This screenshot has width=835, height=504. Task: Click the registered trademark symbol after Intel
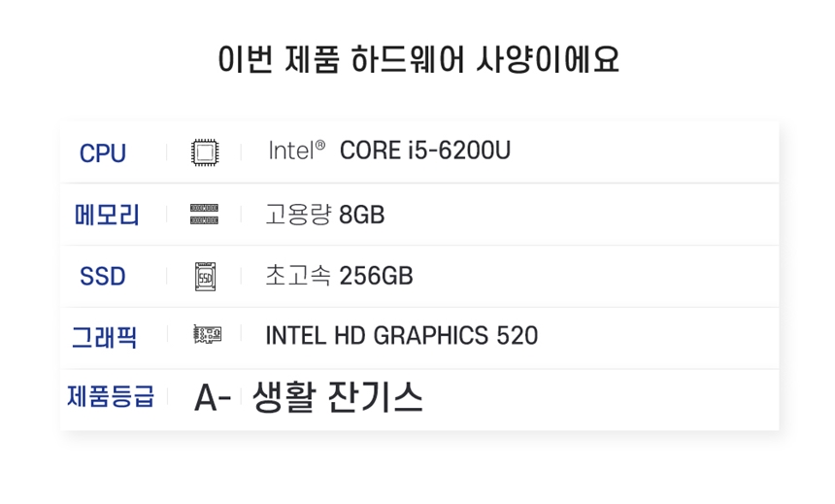click(x=320, y=145)
